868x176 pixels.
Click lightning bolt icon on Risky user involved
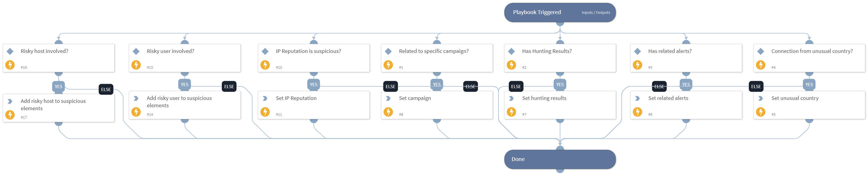coord(136,65)
